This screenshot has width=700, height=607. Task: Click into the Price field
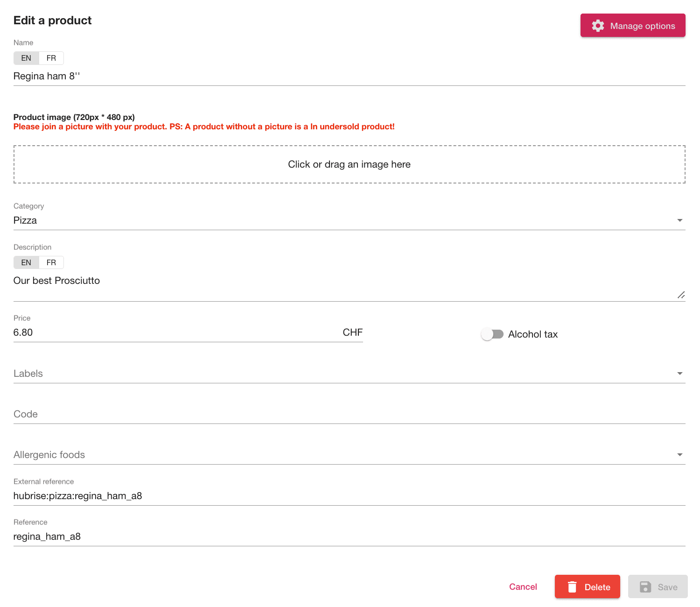point(177,332)
